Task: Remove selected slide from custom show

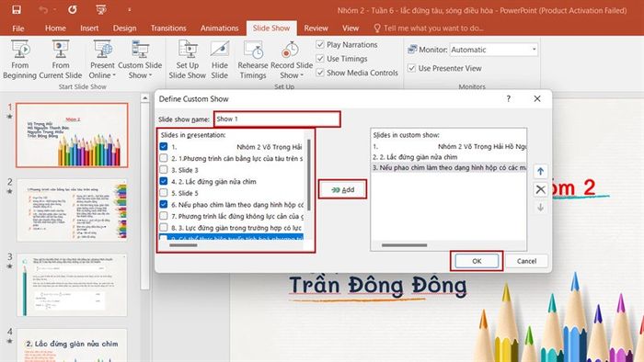Action: [541, 189]
